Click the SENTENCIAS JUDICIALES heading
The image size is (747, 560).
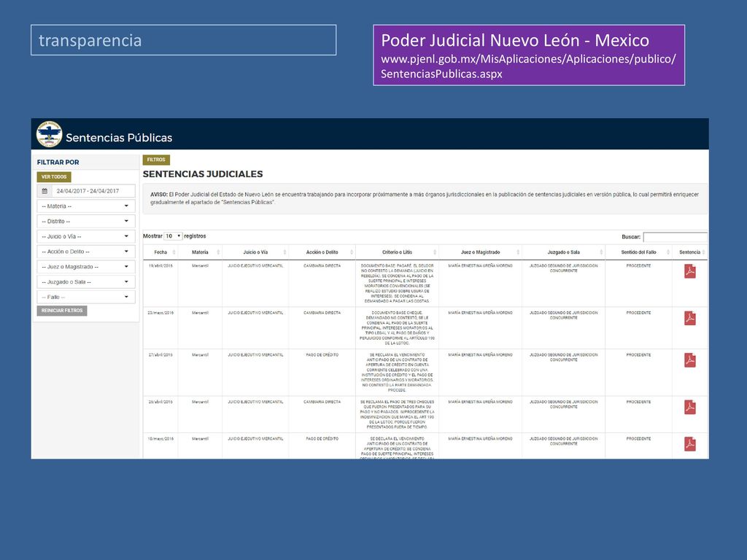(203, 174)
